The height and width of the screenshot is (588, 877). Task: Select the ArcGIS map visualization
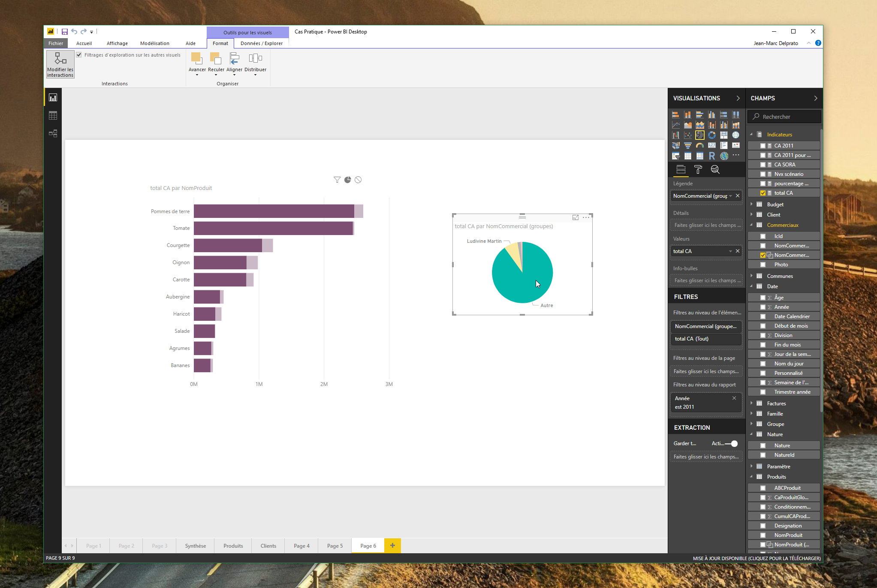[x=723, y=156]
